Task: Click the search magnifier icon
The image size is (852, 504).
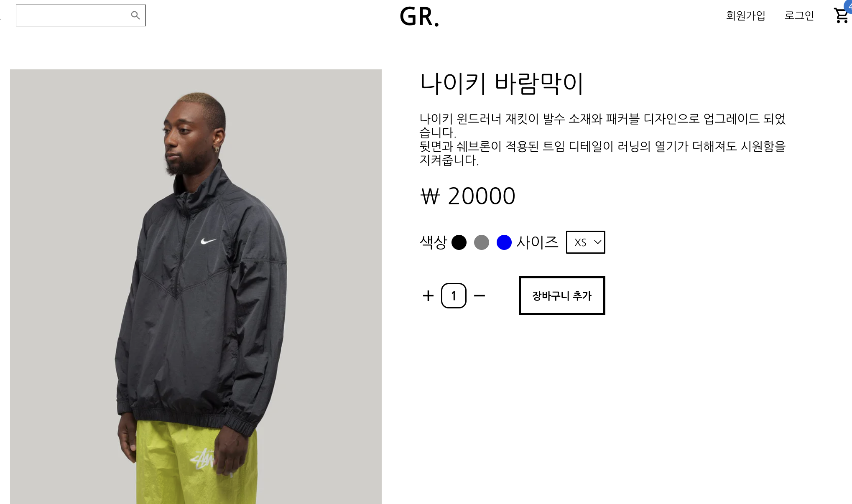Action: [x=135, y=15]
